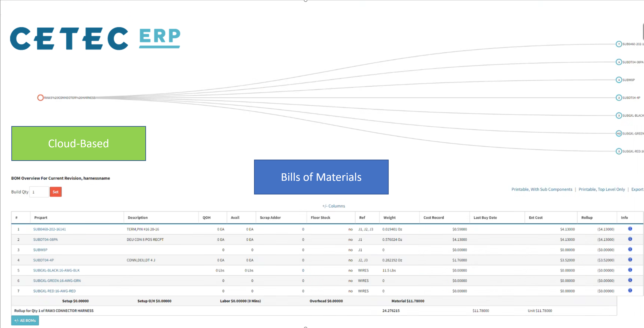Click the Material $11.78000 total
The width and height of the screenshot is (644, 328).
[408, 301]
